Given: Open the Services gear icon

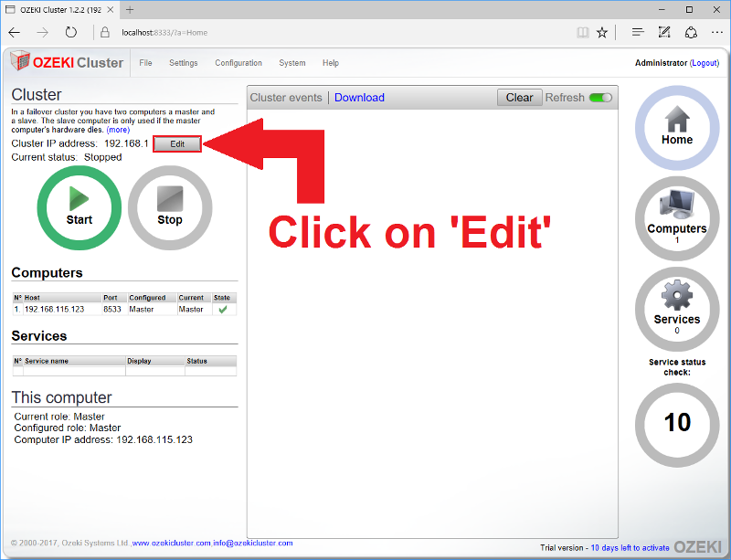Looking at the screenshot, I should coord(677,309).
